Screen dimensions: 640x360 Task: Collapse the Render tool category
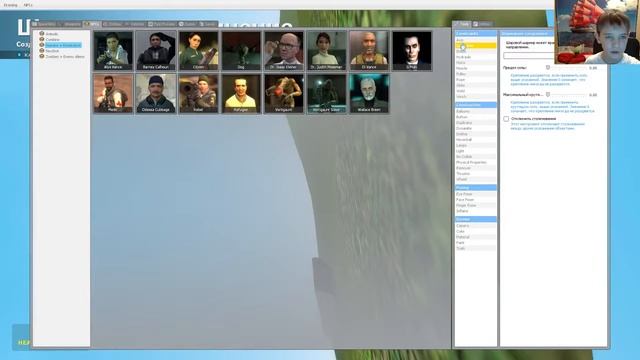click(476, 219)
